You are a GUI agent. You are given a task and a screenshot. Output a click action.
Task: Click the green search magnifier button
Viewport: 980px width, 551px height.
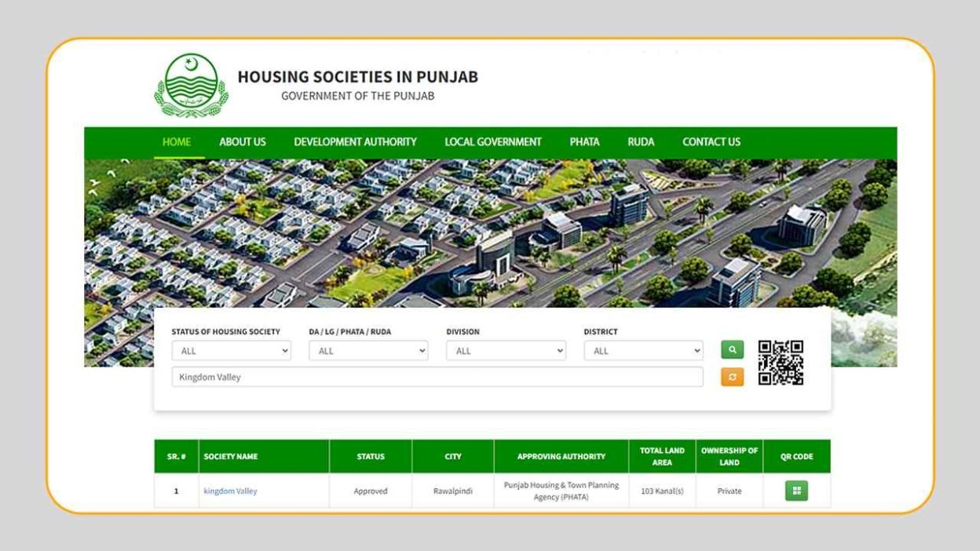click(732, 350)
